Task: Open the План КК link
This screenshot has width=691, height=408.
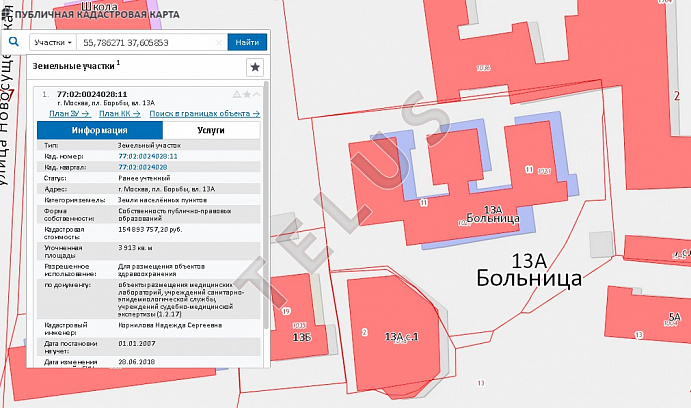Action: 120,114
